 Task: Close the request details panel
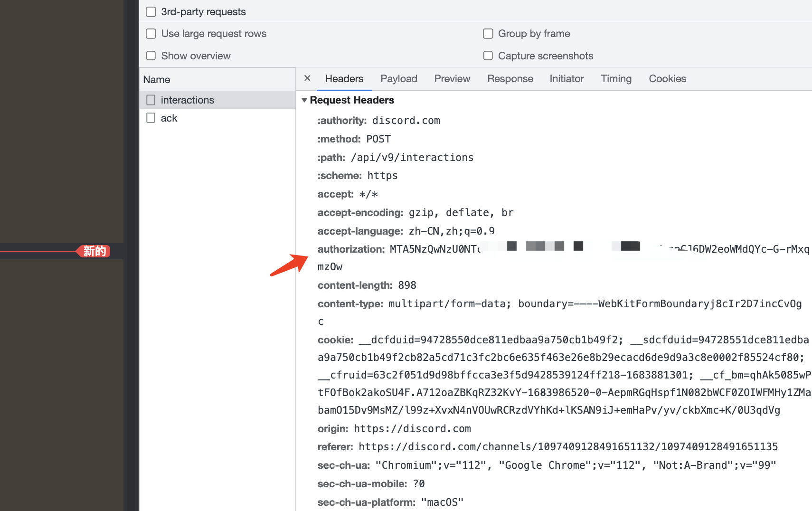(x=307, y=78)
